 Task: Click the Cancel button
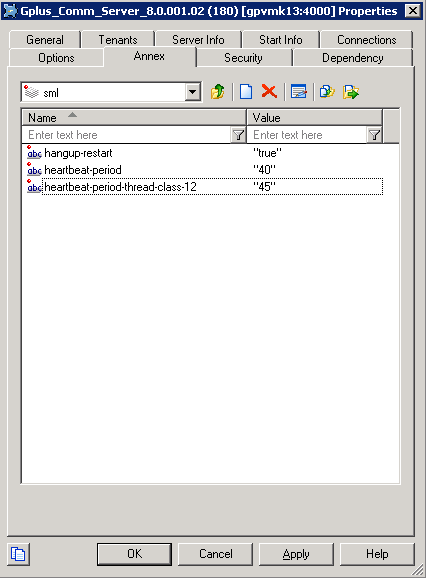click(x=216, y=554)
